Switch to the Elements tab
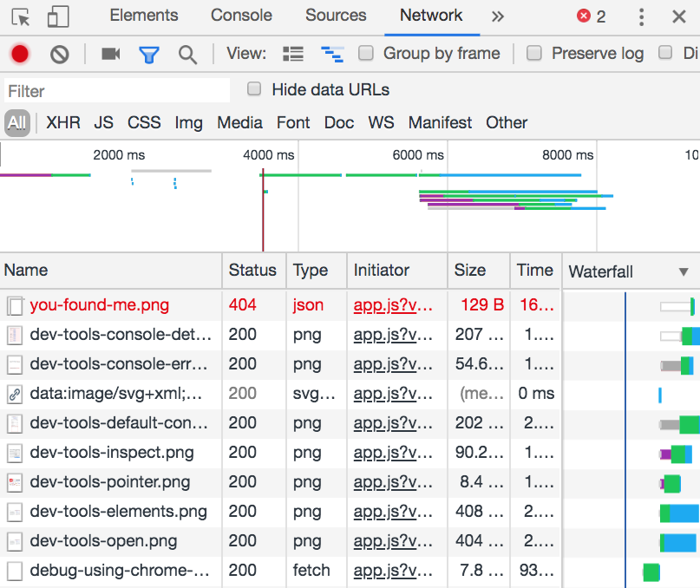Image resolution: width=700 pixels, height=588 pixels. pyautogui.click(x=144, y=16)
